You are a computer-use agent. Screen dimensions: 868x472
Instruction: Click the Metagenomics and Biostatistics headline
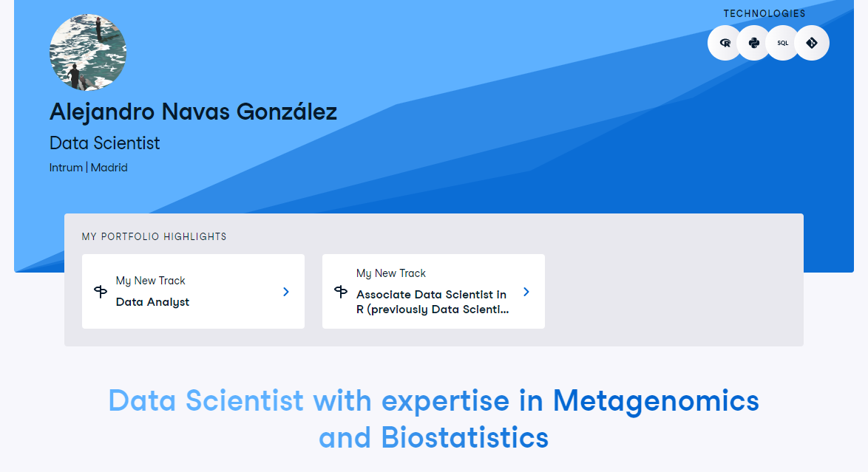coord(433,419)
